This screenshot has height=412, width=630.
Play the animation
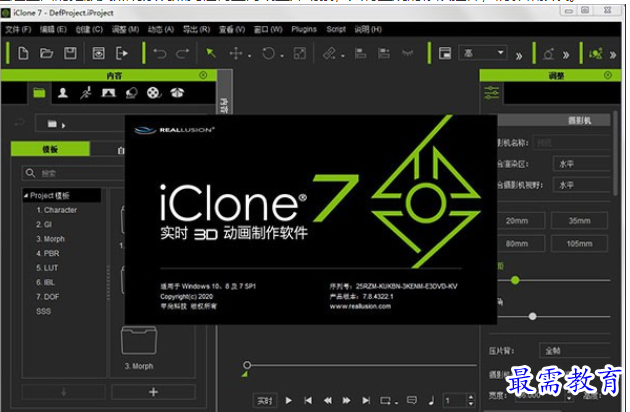pyautogui.click(x=288, y=400)
